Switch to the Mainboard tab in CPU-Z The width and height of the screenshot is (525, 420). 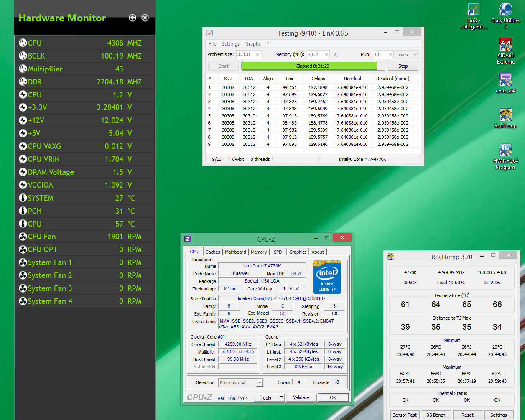[235, 252]
